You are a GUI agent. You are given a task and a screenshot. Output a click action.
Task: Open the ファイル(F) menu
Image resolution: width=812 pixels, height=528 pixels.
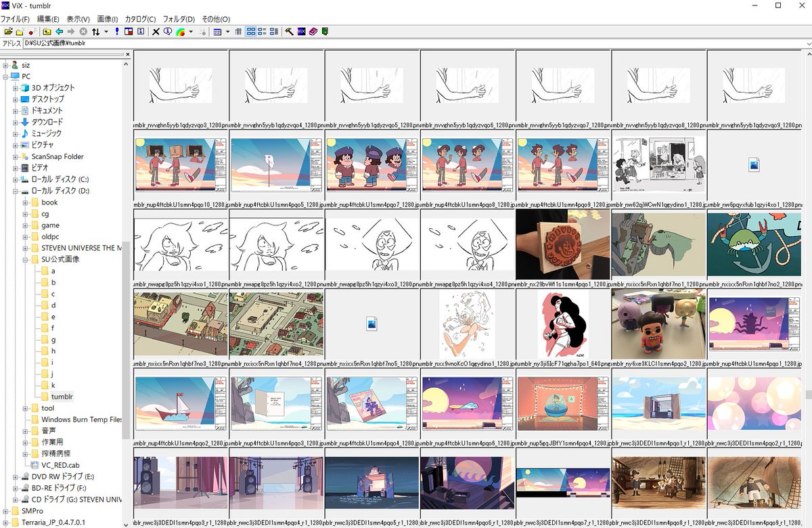click(15, 19)
